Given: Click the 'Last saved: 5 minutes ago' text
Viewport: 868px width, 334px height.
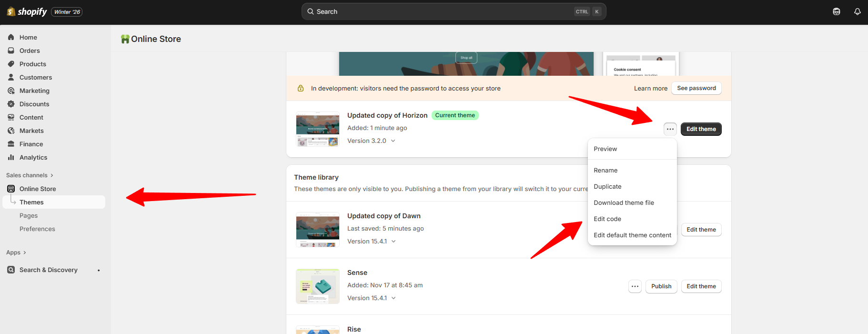Looking at the screenshot, I should [x=385, y=228].
